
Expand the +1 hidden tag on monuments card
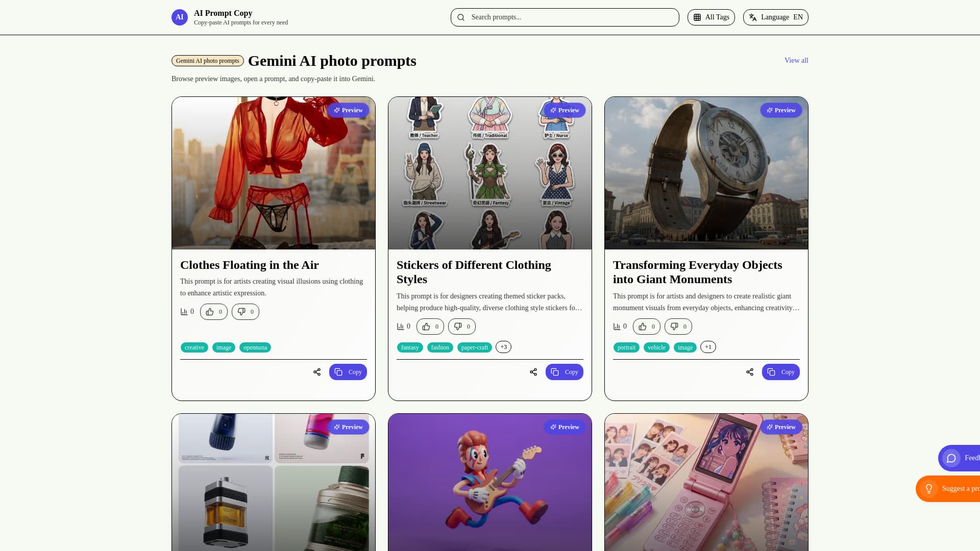708,347
